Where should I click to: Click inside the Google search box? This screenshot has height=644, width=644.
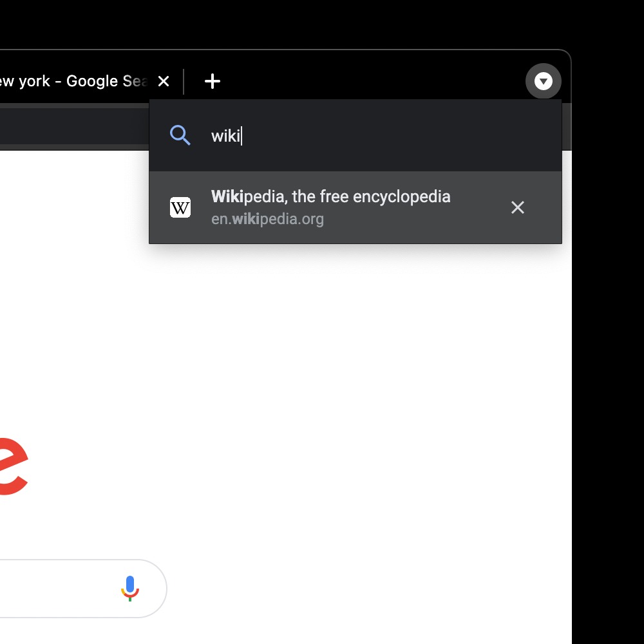(x=52, y=588)
